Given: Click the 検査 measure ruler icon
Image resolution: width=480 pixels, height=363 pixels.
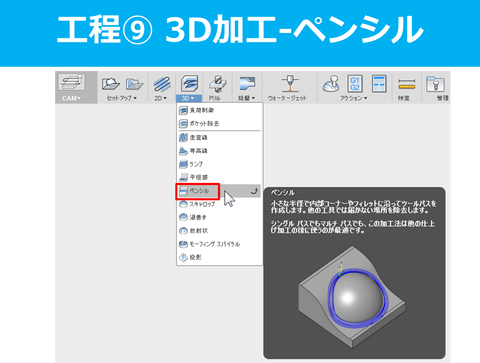Looking at the screenshot, I should pos(407,84).
